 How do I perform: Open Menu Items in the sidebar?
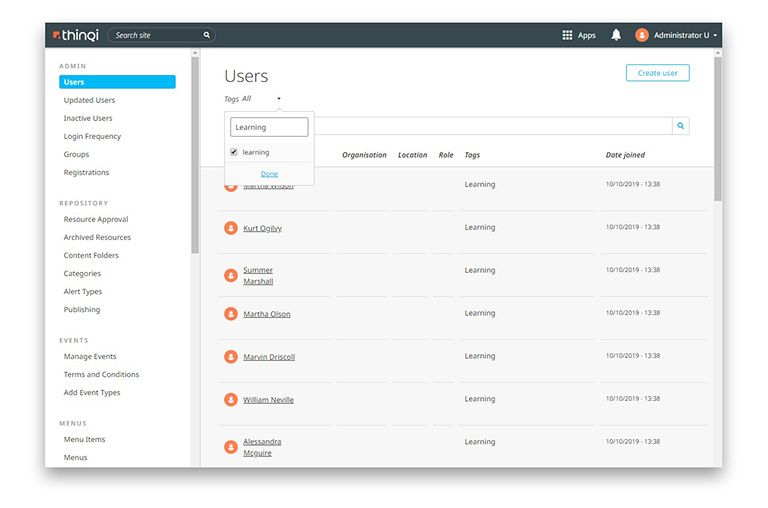84,439
